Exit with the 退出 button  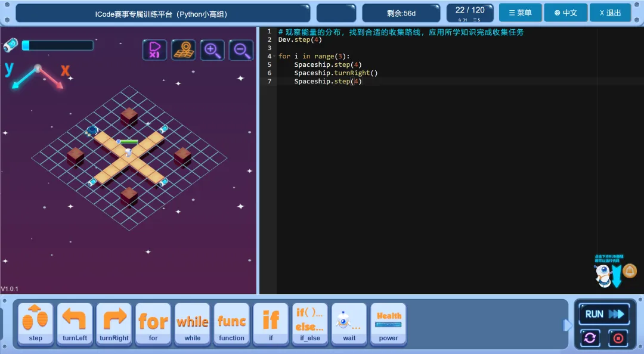click(611, 13)
